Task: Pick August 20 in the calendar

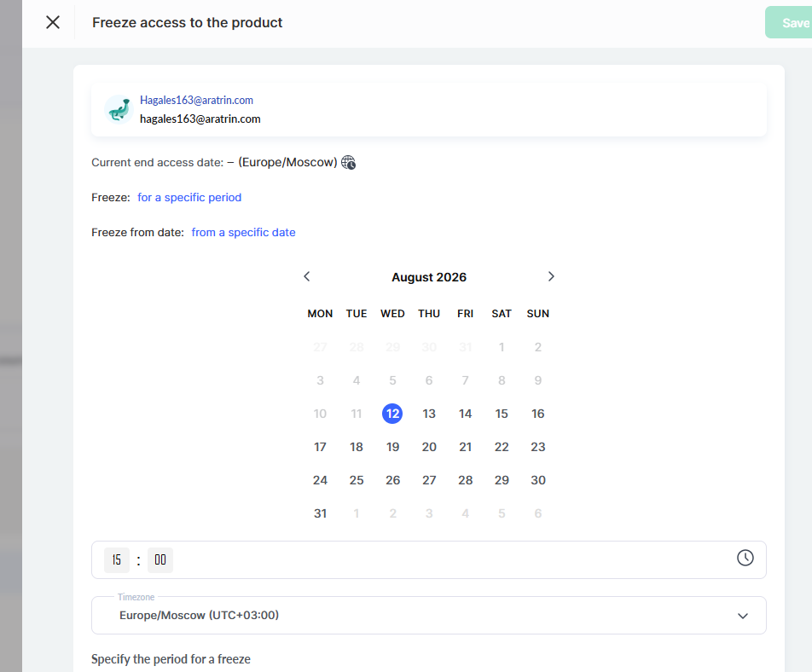Action: pos(429,447)
